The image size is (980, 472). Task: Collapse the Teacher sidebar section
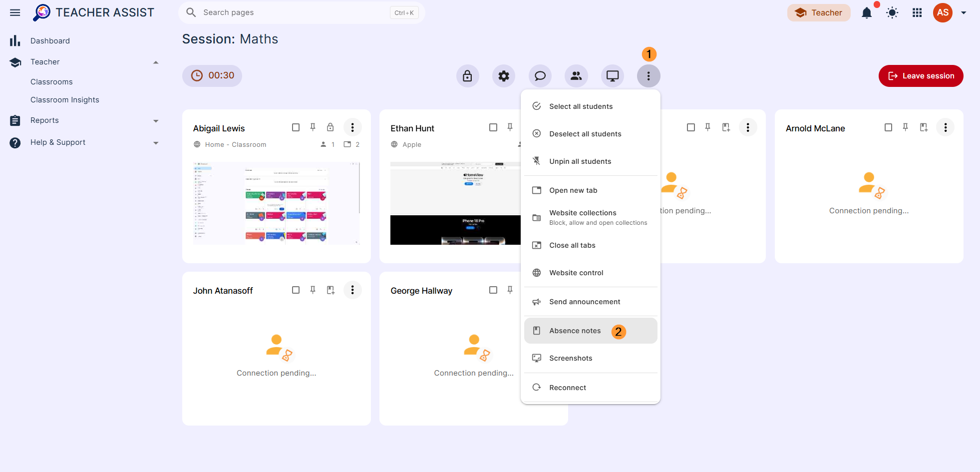coord(156,62)
